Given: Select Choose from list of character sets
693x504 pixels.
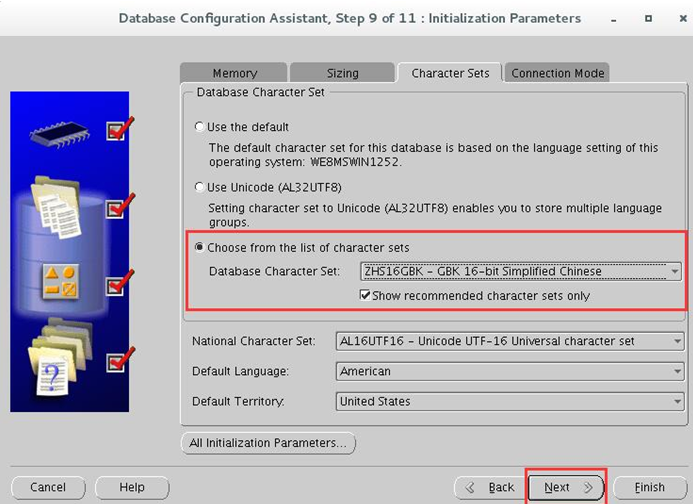Looking at the screenshot, I should pyautogui.click(x=199, y=247).
